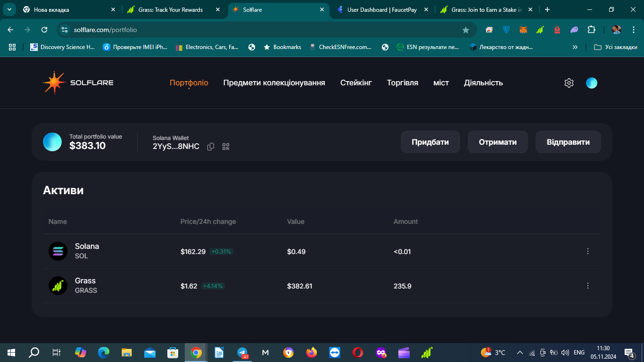The image size is (644, 362).
Task: Open the Chrome three-dot menu
Action: coord(633,30)
